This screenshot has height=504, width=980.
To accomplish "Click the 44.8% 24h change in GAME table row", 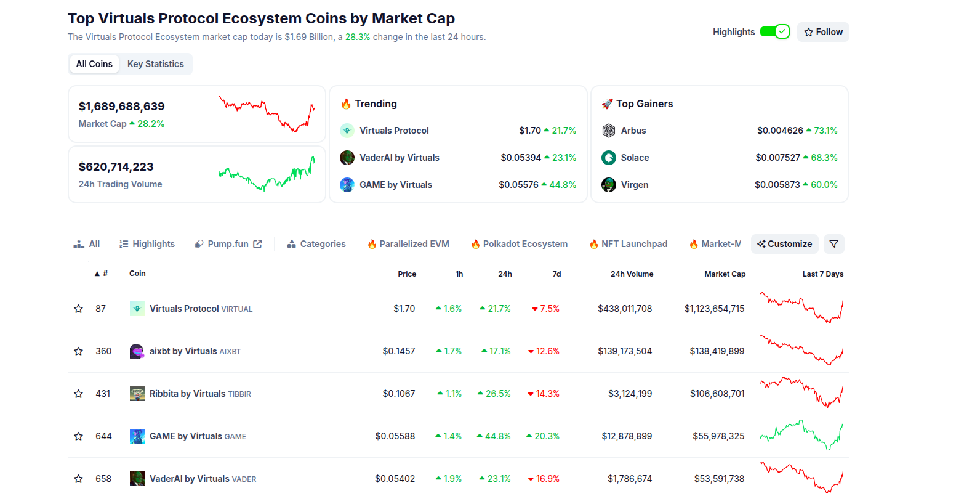I will pos(494,436).
